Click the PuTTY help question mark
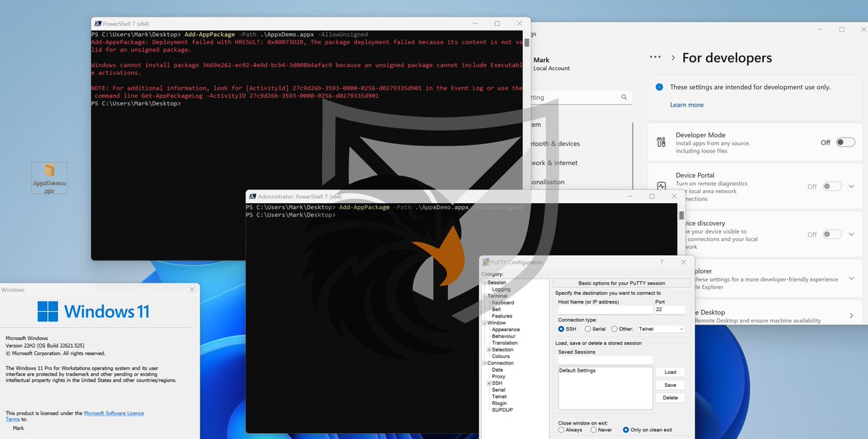Image resolution: width=868 pixels, height=439 pixels. point(662,262)
